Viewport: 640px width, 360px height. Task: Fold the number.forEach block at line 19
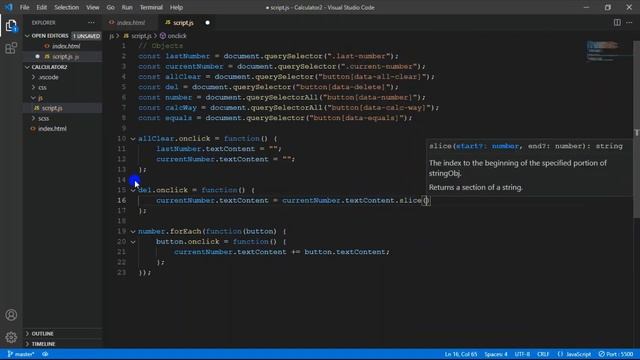pos(133,231)
